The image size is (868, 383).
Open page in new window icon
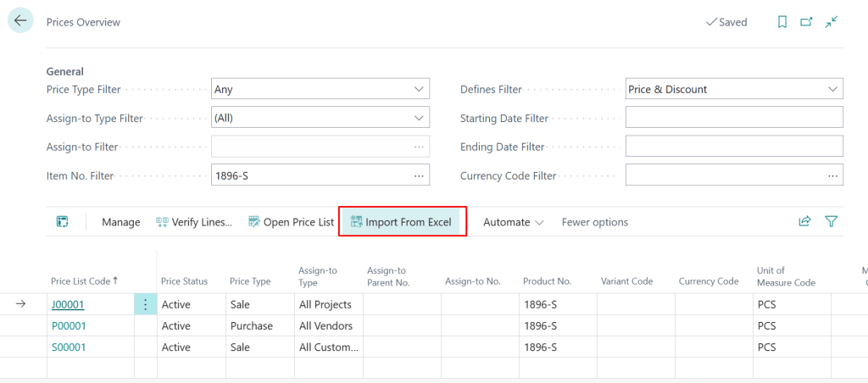click(806, 22)
